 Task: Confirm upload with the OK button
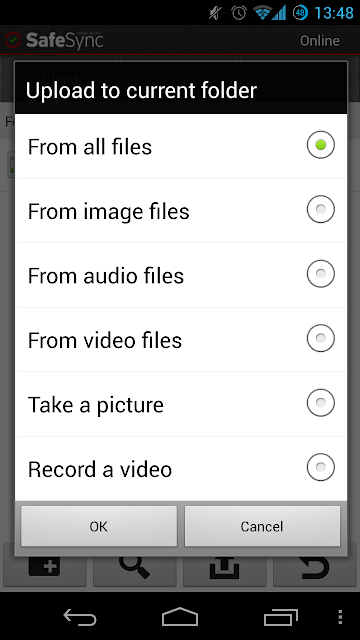coord(99,526)
